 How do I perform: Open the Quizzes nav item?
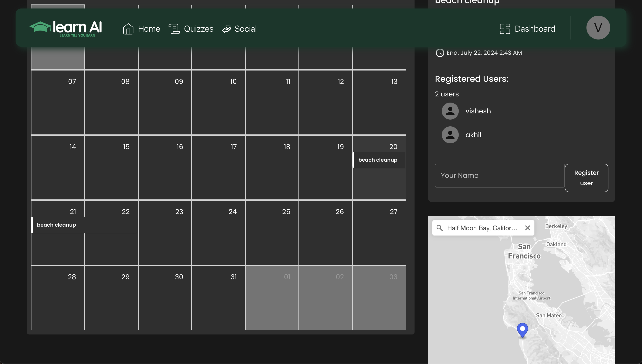click(198, 29)
